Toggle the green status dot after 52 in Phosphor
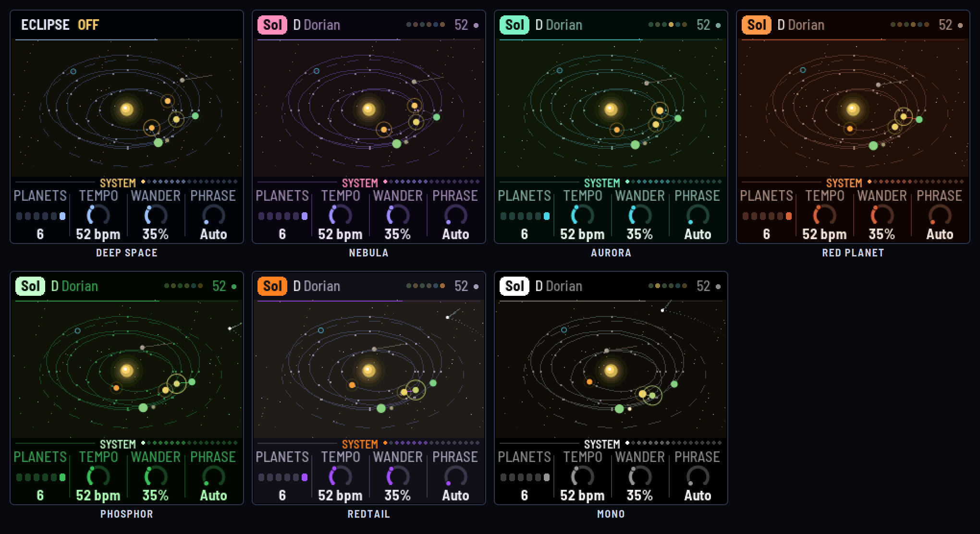Image resolution: width=980 pixels, height=534 pixels. [234, 286]
